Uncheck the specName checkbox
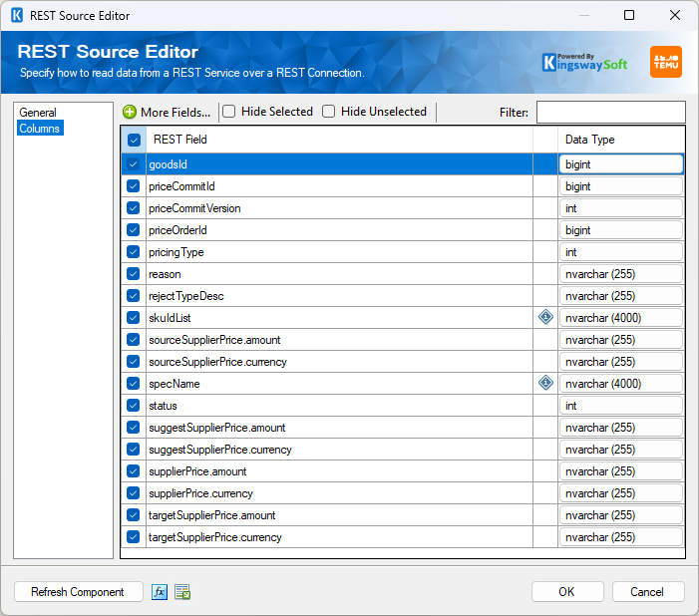Screen dimensions: 699x616 133,384
